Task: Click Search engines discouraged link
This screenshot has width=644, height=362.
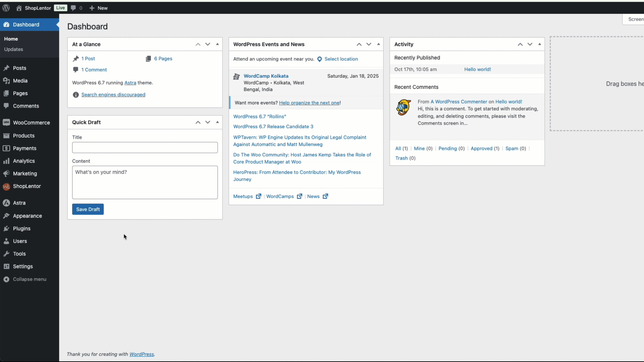Action: coord(113,95)
